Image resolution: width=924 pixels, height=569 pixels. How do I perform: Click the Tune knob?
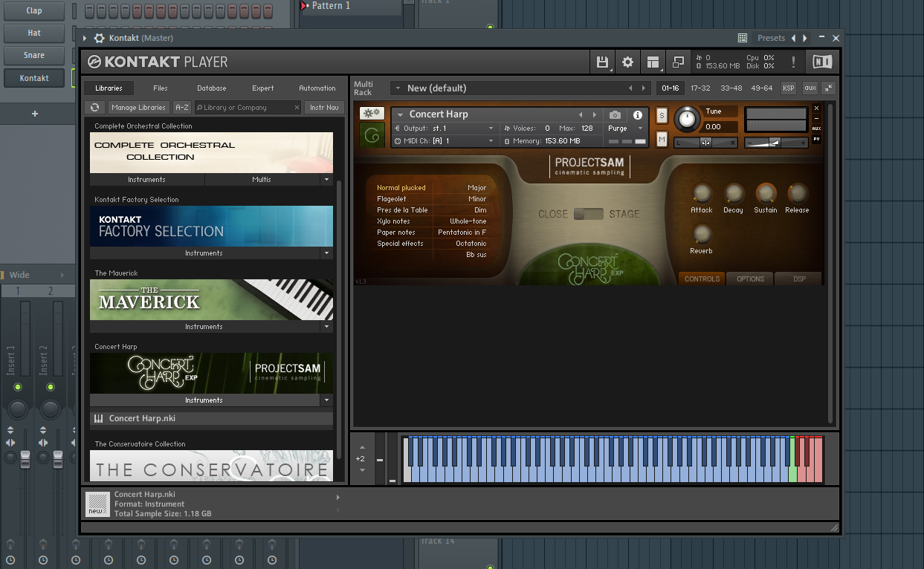point(687,119)
